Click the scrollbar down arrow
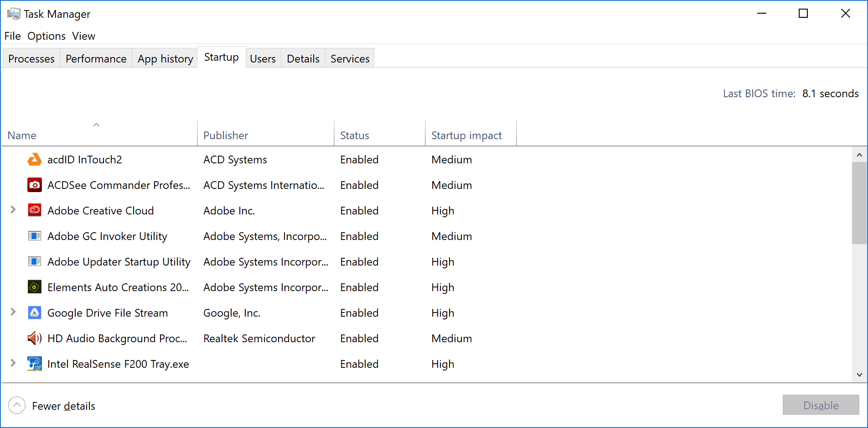Image resolution: width=868 pixels, height=428 pixels. point(859,375)
